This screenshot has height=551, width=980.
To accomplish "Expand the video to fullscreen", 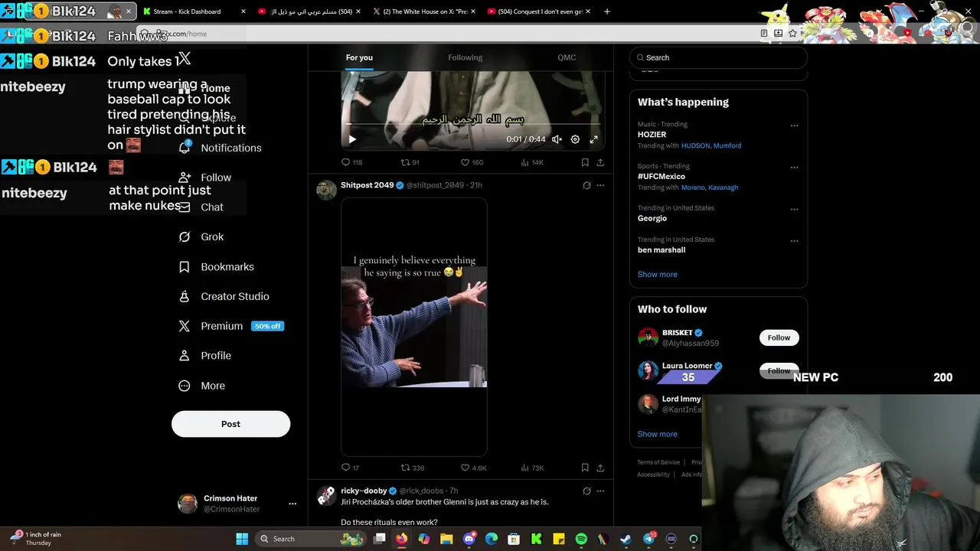I will tap(593, 139).
